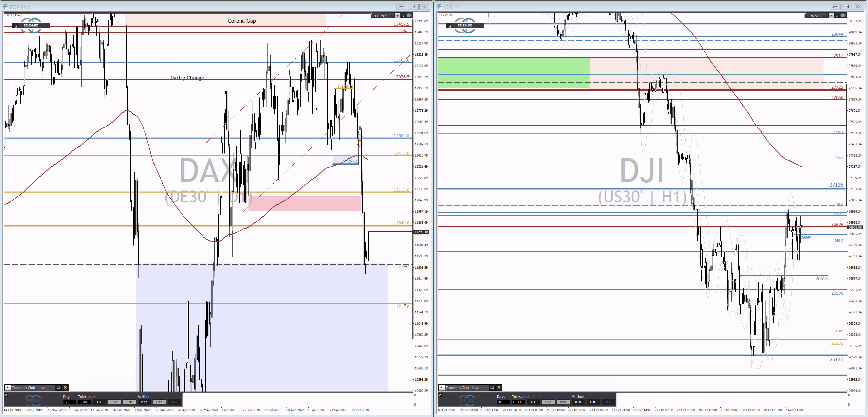Click the 26140 level label on DJI chart
The height and width of the screenshot is (417, 868).
click(x=836, y=359)
